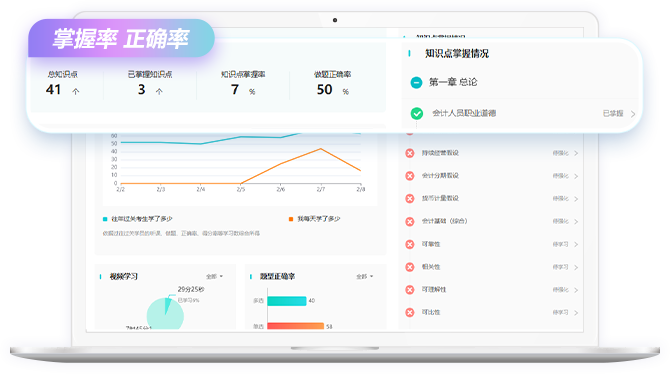Click the red X icon beside 货币计量假设
Viewport: 670px width, 374px height.
(410, 198)
